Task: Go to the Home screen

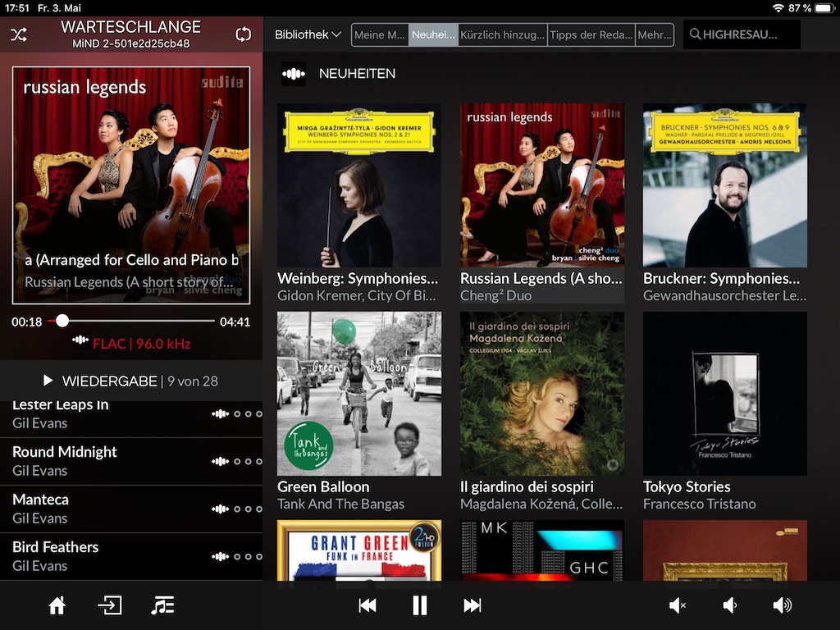Action: [57, 606]
